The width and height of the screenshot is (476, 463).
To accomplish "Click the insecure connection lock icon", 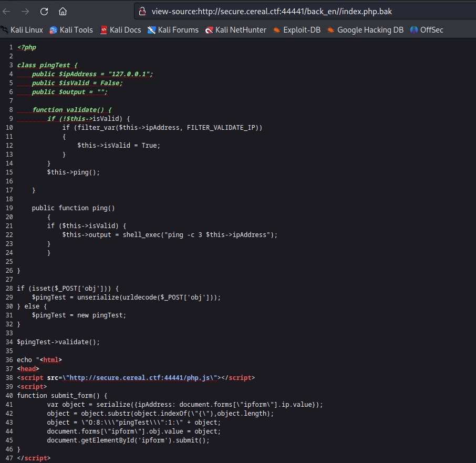I will tap(142, 12).
